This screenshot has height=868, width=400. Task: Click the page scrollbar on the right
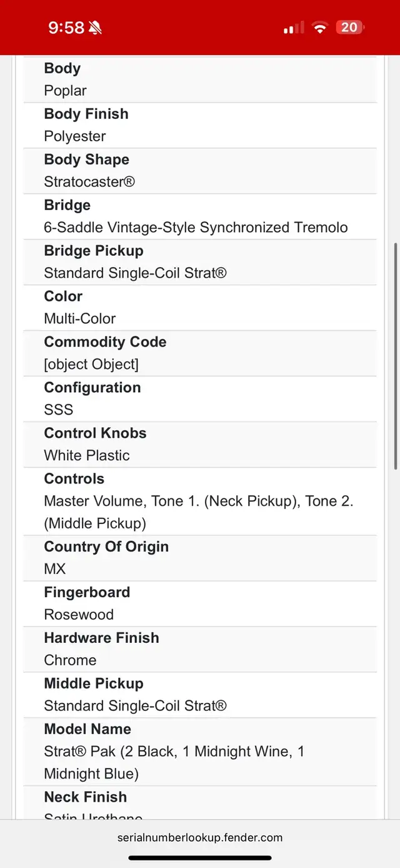click(x=395, y=356)
